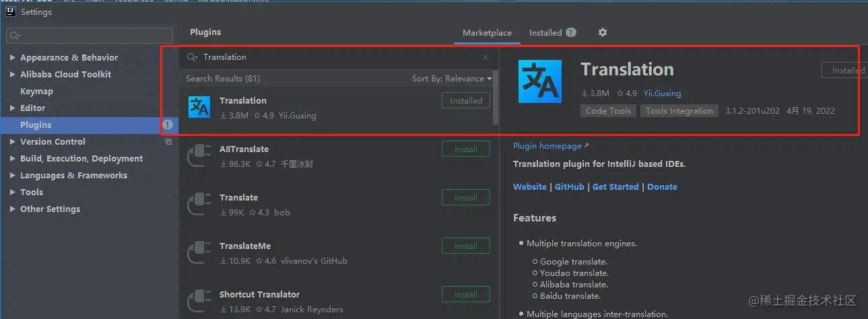Screen dimensions: 868x319
Task: Open the Plugin homepage link
Action: pyautogui.click(x=551, y=146)
